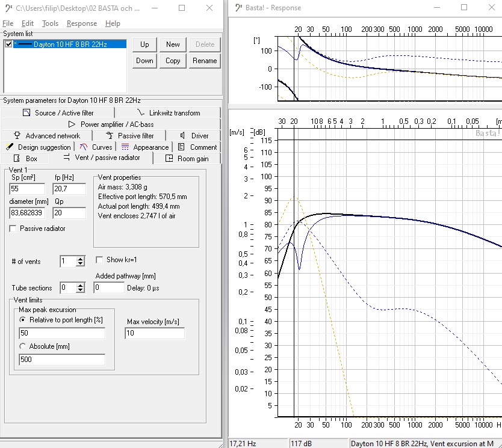
Task: Click the Air mass 3,308 g text
Action: [122, 187]
